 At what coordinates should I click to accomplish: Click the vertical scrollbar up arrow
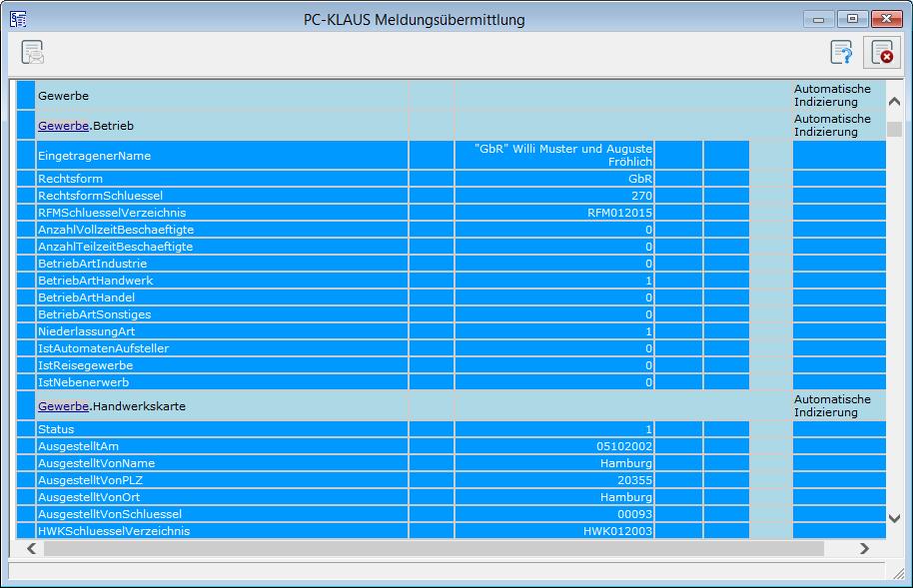(x=894, y=102)
